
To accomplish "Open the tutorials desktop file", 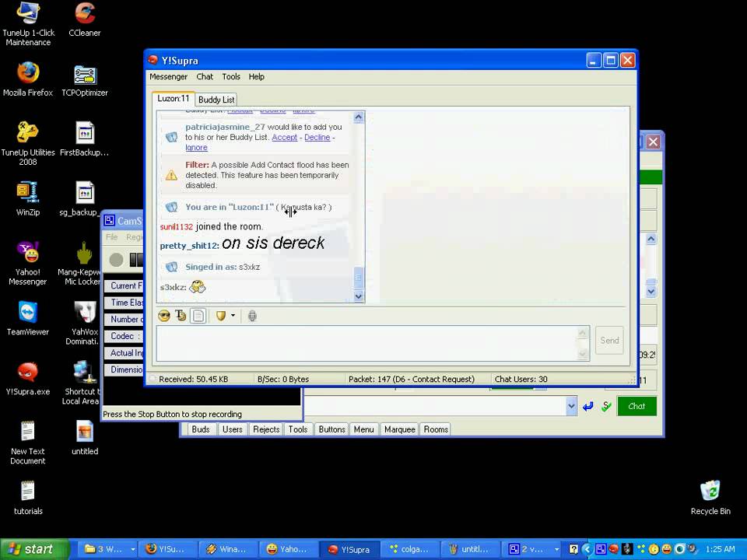I will (x=28, y=498).
